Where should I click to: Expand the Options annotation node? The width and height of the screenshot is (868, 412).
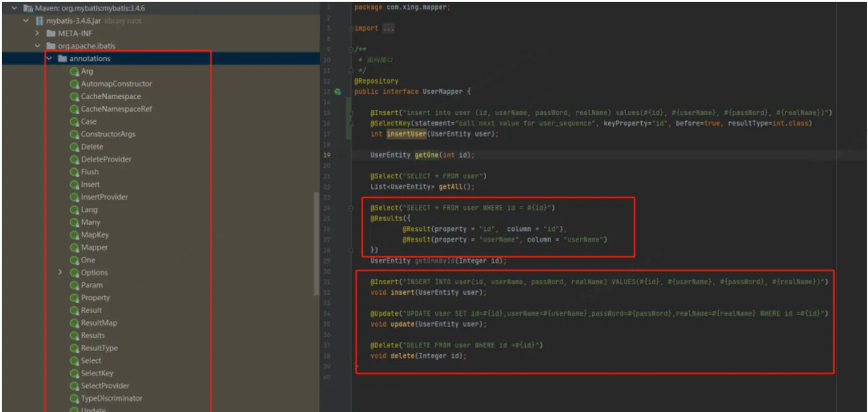tap(60, 272)
